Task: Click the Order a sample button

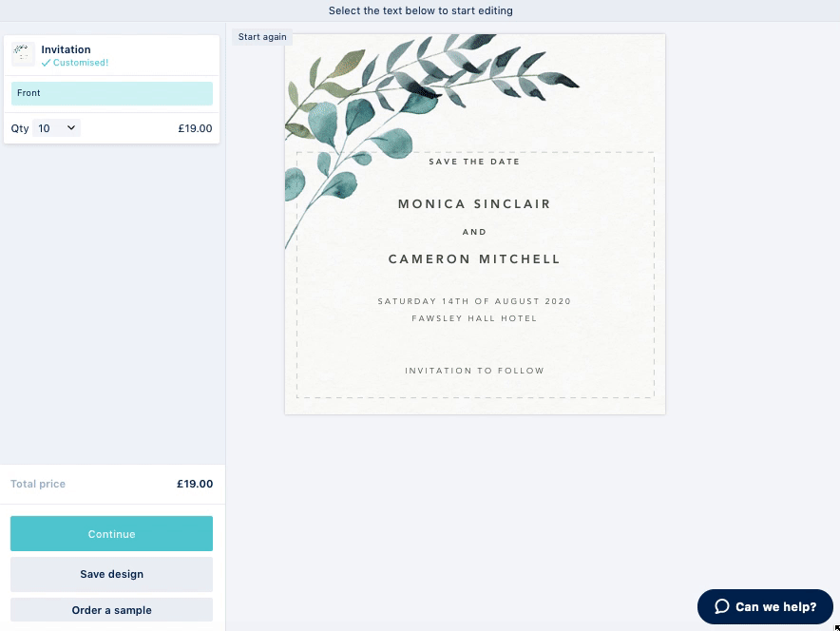Action: [111, 610]
